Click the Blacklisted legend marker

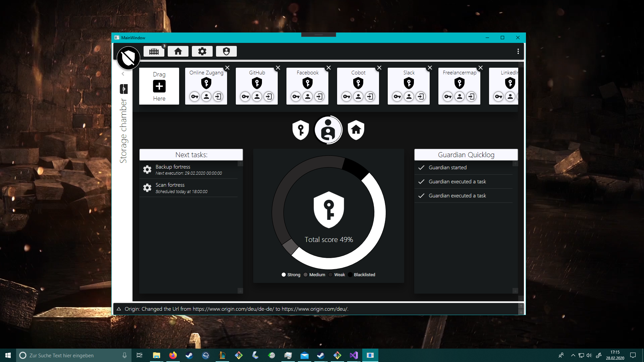pyautogui.click(x=350, y=275)
